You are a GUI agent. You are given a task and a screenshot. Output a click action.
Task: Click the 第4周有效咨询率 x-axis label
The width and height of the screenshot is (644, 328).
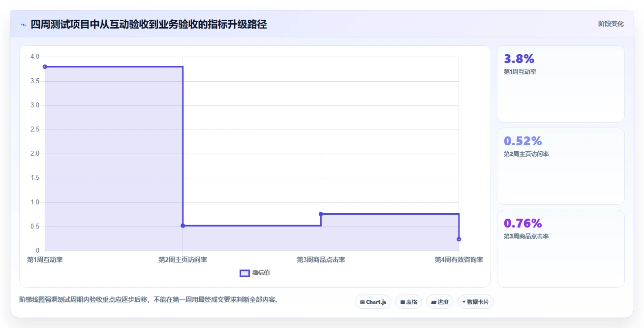click(459, 260)
